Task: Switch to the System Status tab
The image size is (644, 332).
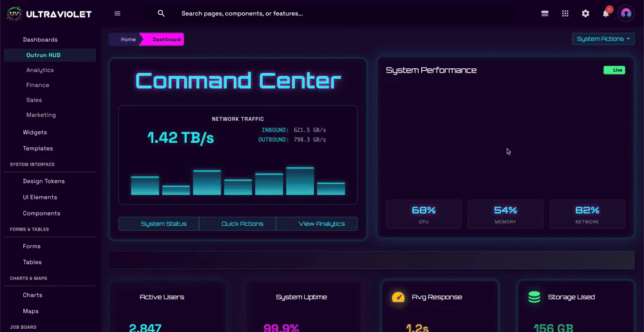Action: point(164,224)
